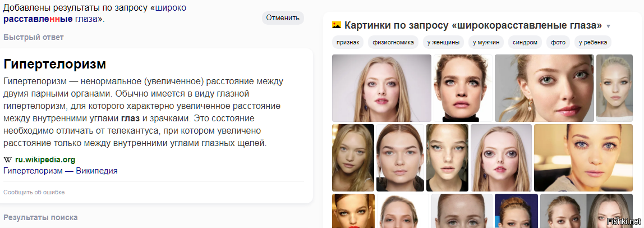Open thumbnail showing a pearl drop earring

pyautogui.click(x=544, y=88)
